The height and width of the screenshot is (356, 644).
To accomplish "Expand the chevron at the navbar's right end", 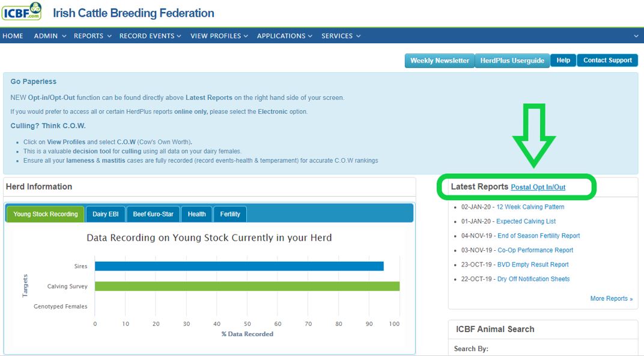I will (x=636, y=36).
